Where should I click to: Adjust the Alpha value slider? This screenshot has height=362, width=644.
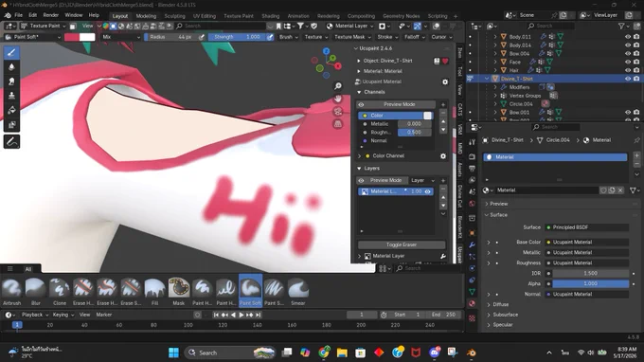[590, 284]
